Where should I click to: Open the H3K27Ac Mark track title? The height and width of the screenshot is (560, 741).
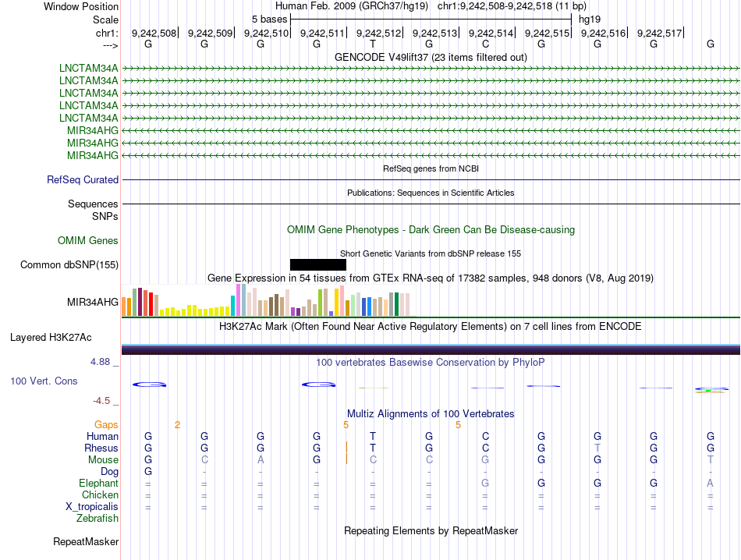pos(431,327)
